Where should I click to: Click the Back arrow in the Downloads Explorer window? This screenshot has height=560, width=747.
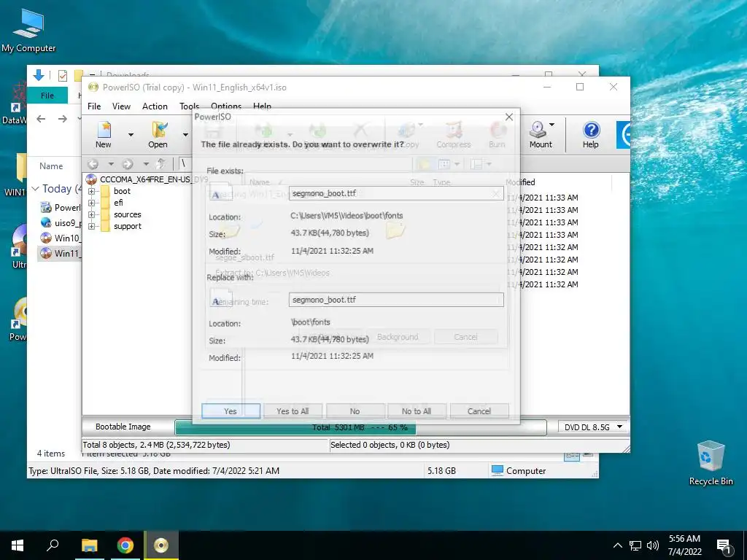[41, 119]
